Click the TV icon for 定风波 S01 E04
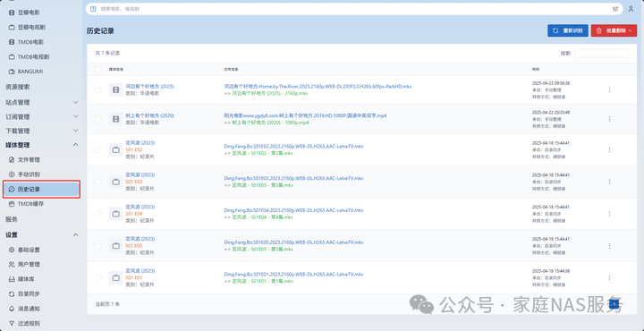The image size is (644, 331). pos(115,214)
